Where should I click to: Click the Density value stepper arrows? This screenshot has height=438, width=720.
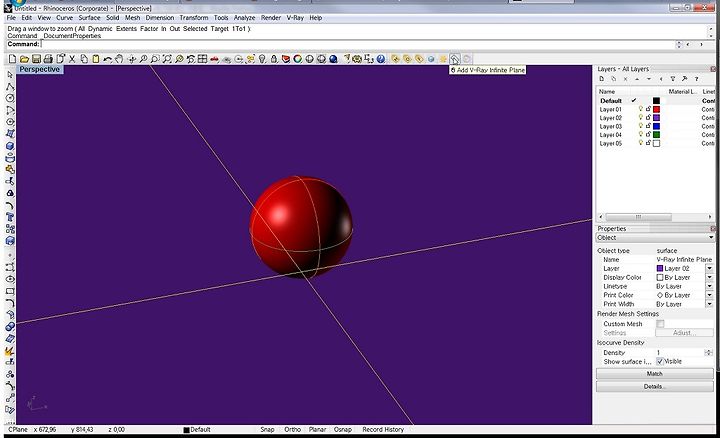pyautogui.click(x=709, y=353)
